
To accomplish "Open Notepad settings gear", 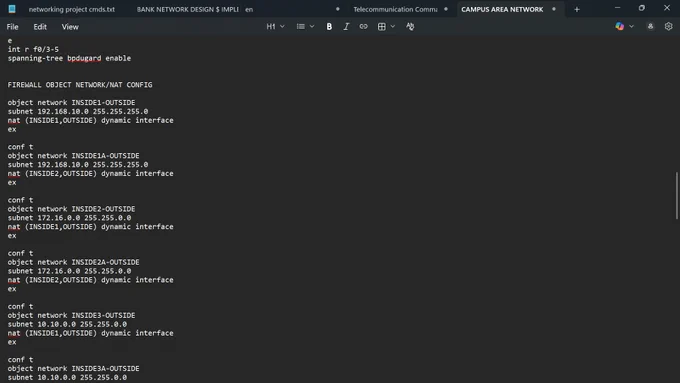I will point(668,26).
